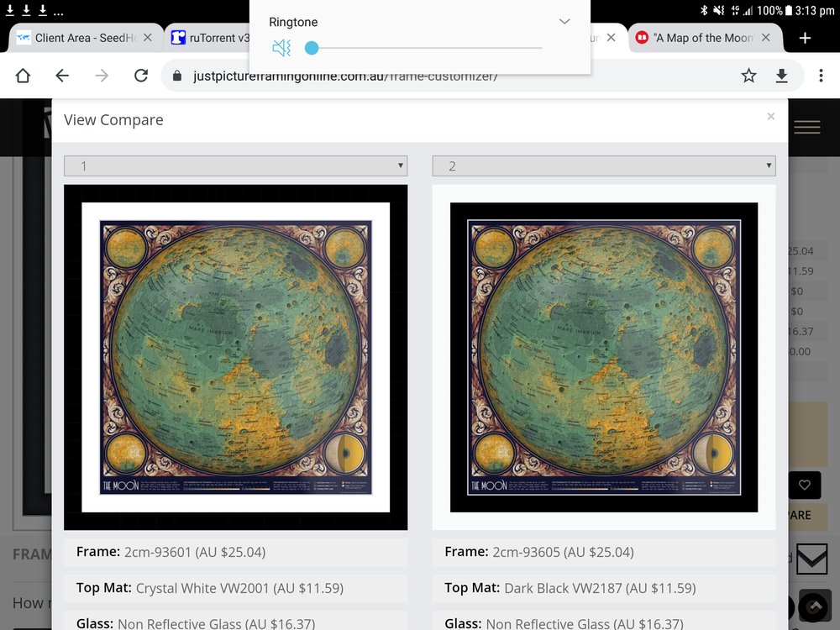Click the heart wishlist button
This screenshot has width=840, height=630.
805,485
